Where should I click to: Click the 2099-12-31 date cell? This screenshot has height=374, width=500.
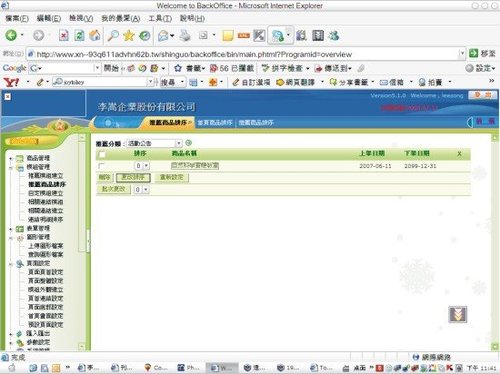coord(420,166)
